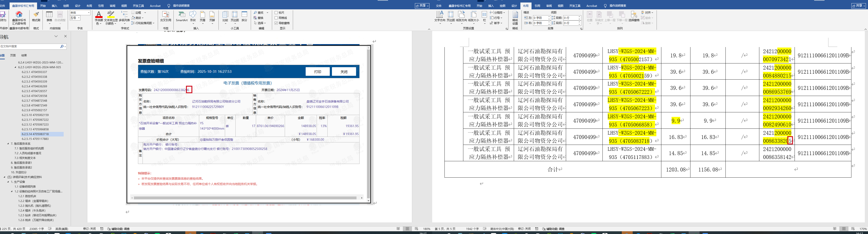The height and width of the screenshot is (234, 868).
Task: Click the 交叉引用 cross-reference icon
Action: [166, 16]
